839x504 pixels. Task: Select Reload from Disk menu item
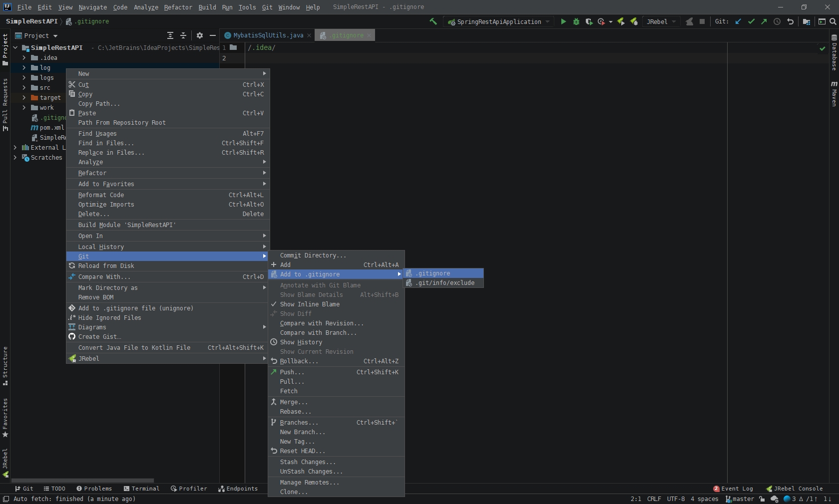tap(167, 266)
